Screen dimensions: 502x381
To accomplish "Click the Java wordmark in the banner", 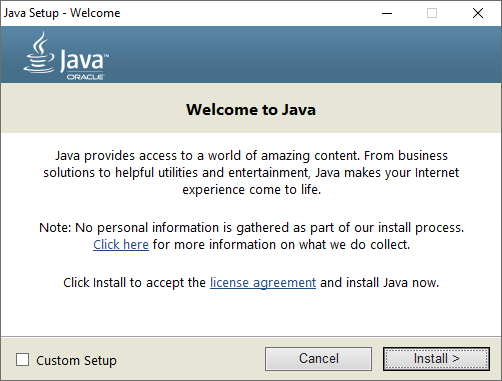I will (x=84, y=61).
